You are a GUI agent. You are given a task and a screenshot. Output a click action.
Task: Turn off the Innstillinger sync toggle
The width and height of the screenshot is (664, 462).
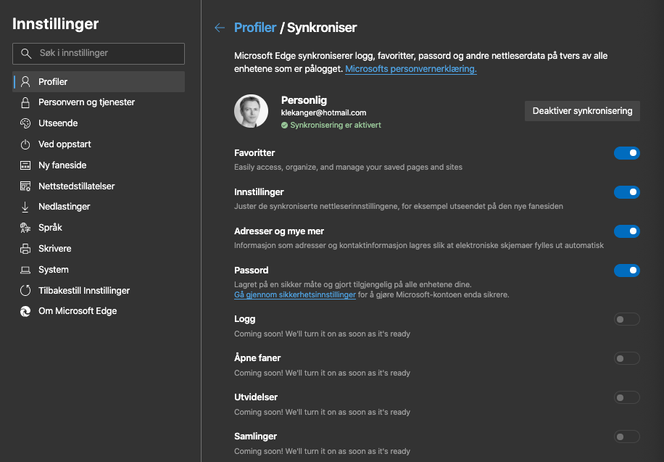tap(627, 192)
